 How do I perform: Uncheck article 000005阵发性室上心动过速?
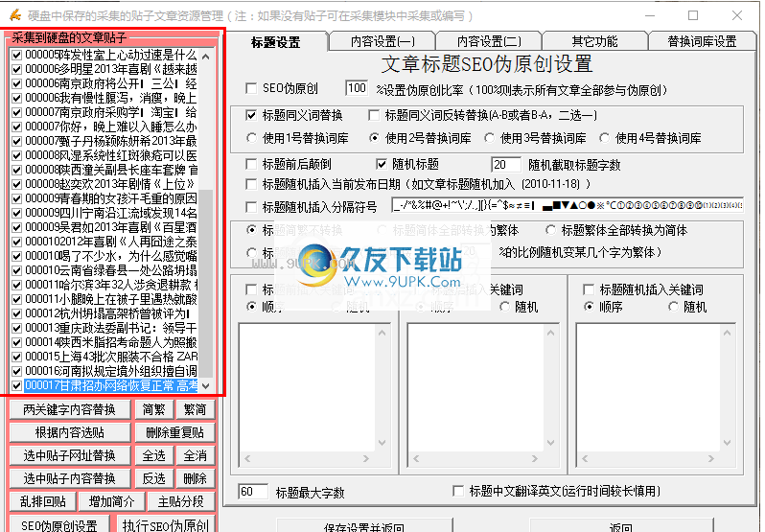click(17, 55)
